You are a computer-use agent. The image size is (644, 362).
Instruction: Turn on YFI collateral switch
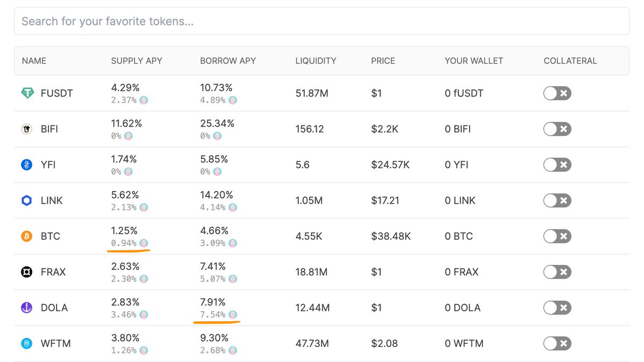(x=557, y=165)
